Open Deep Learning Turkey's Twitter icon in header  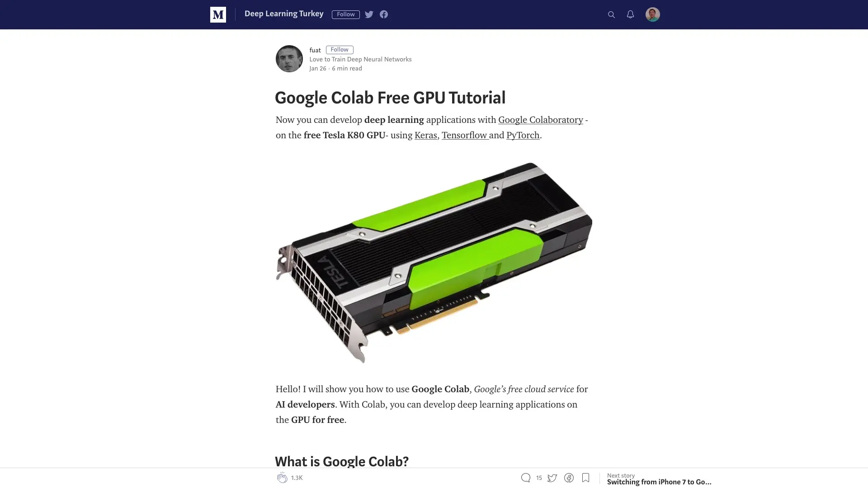(369, 14)
